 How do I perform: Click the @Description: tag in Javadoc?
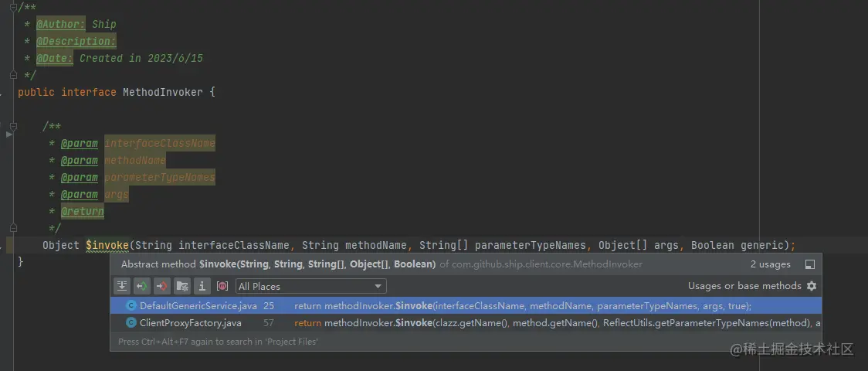click(76, 42)
